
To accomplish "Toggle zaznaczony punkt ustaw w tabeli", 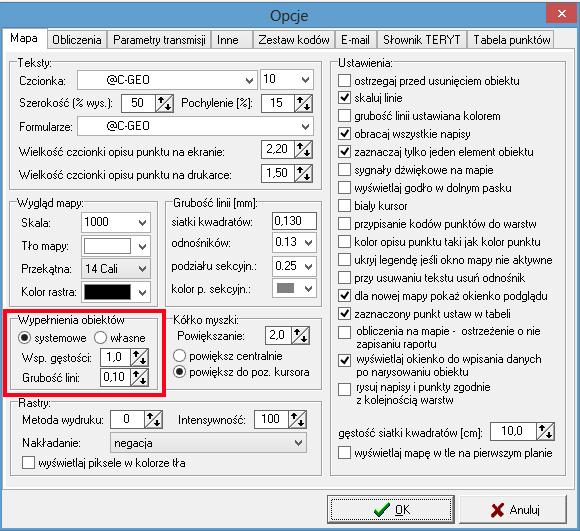I will pos(344,314).
